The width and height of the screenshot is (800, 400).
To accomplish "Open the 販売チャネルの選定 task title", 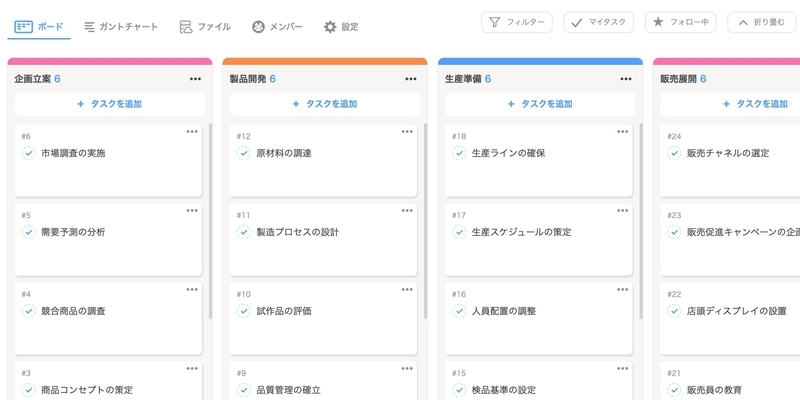I will point(728,153).
